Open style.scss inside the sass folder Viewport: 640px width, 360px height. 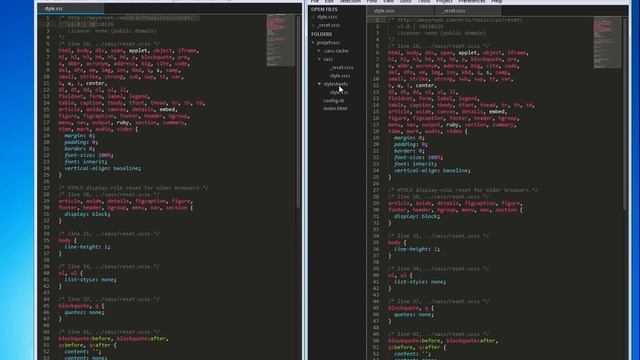[340, 76]
